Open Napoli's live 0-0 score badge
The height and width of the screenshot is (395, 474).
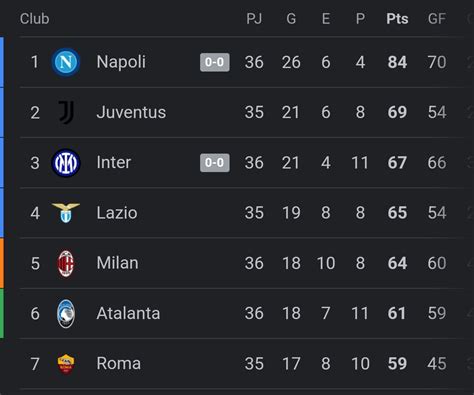click(x=215, y=62)
